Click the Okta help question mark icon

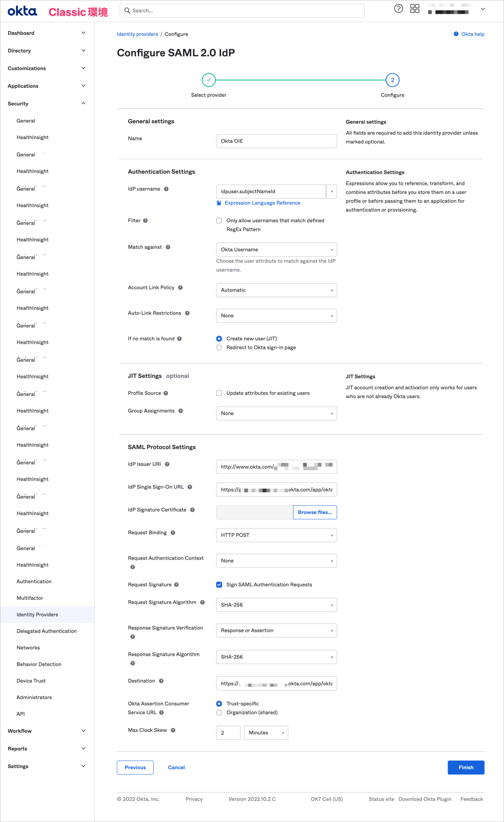398,9
